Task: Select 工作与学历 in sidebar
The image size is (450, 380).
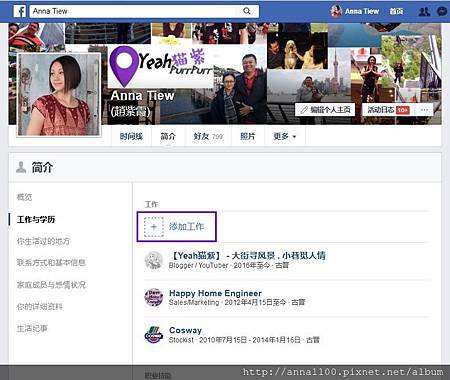Action: coord(36,219)
